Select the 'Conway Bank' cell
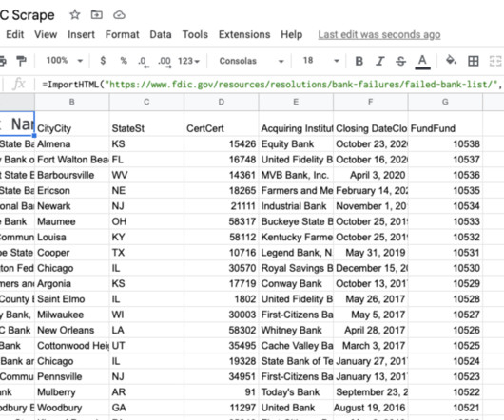This screenshot has width=504, height=420. click(x=296, y=283)
